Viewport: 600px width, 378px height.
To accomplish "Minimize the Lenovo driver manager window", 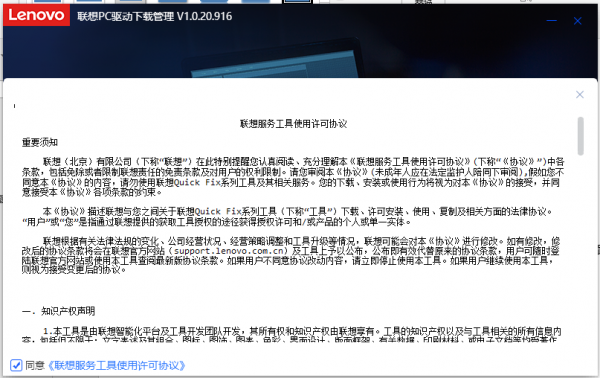I will (551, 21).
